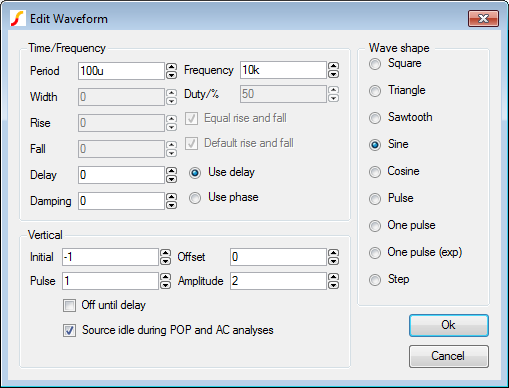Uncheck Source idle during POP and AC analyses

[69, 330]
